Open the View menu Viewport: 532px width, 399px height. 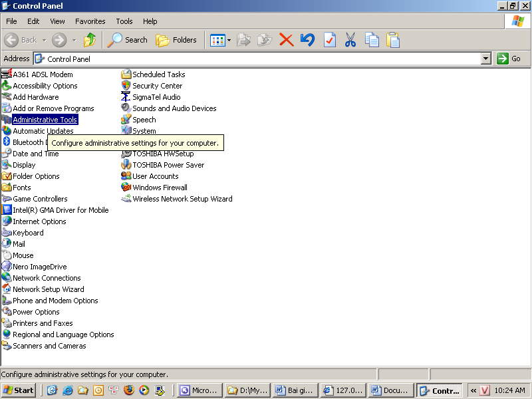57,21
